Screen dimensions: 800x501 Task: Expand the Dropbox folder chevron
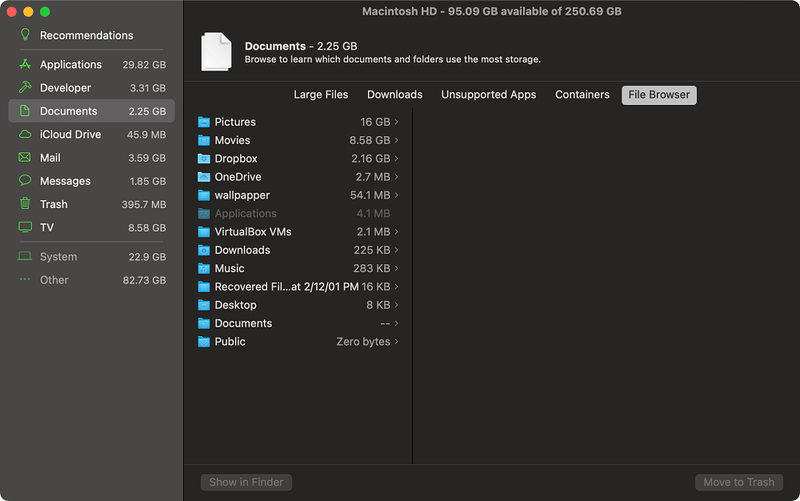coord(397,159)
